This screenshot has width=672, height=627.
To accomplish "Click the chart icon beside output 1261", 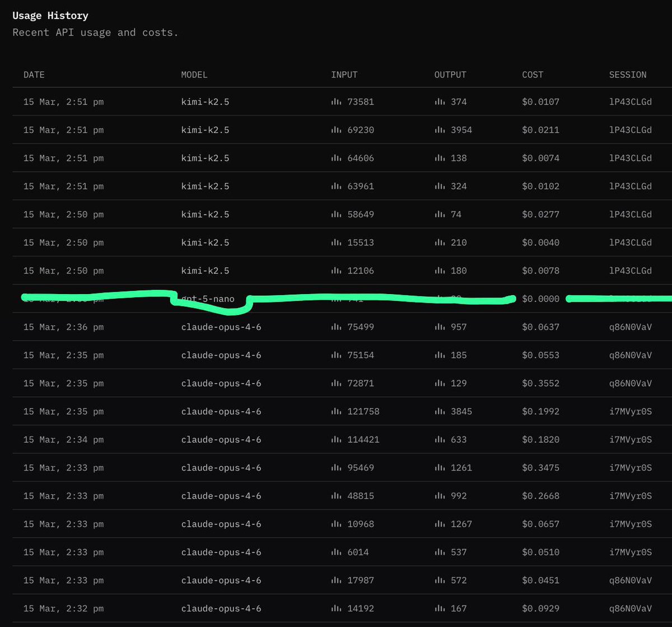I will pos(440,467).
